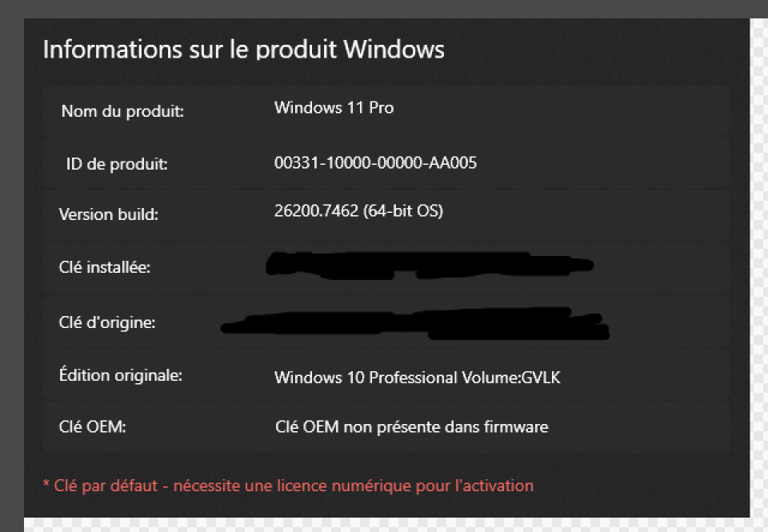Viewport: 768px width, 532px height.
Task: Click the "Windows 10 Professional Volume:GVLK" value
Action: tap(417, 377)
